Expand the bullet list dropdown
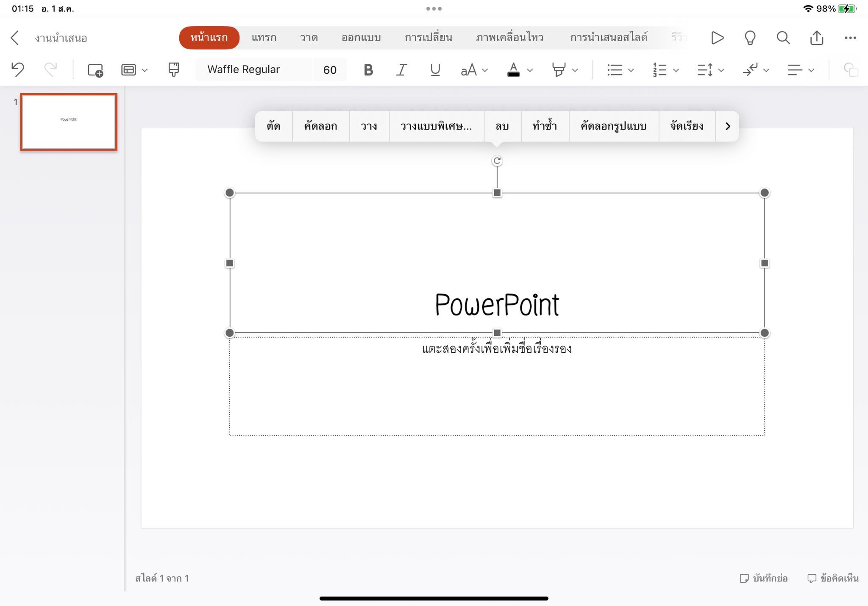The image size is (868, 606). coord(631,70)
